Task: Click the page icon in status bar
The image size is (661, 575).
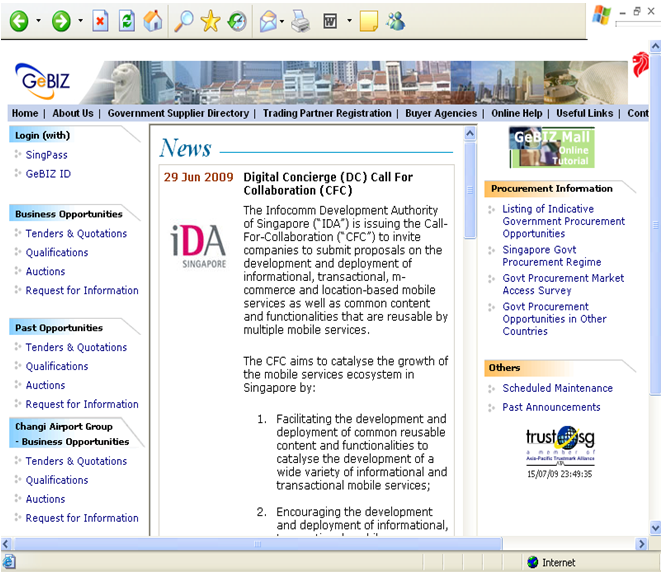Action: [9, 562]
